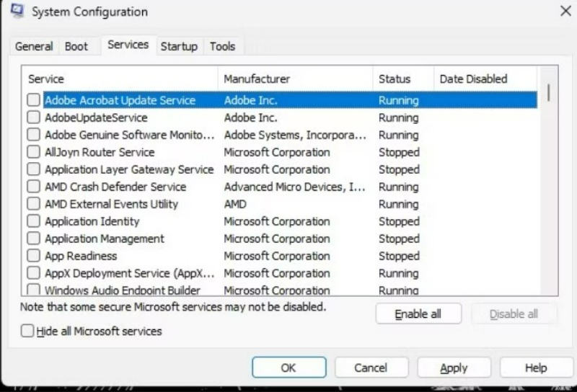This screenshot has height=392, width=577.
Task: Switch to the Tools tab
Action: tap(223, 47)
